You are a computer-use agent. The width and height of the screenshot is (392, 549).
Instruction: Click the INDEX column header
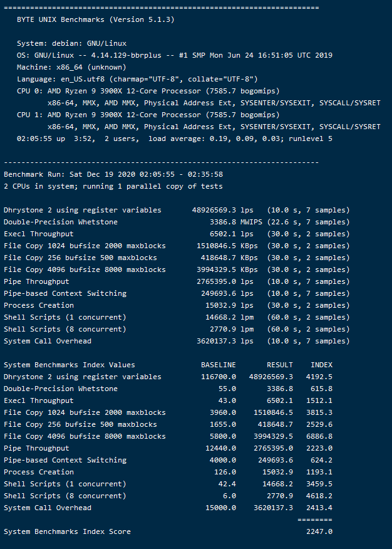tap(321, 365)
